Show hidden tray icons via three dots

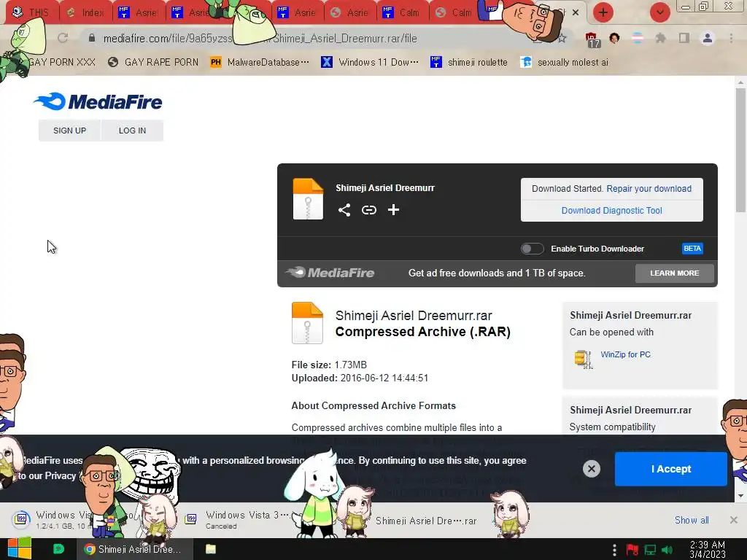[x=614, y=550]
